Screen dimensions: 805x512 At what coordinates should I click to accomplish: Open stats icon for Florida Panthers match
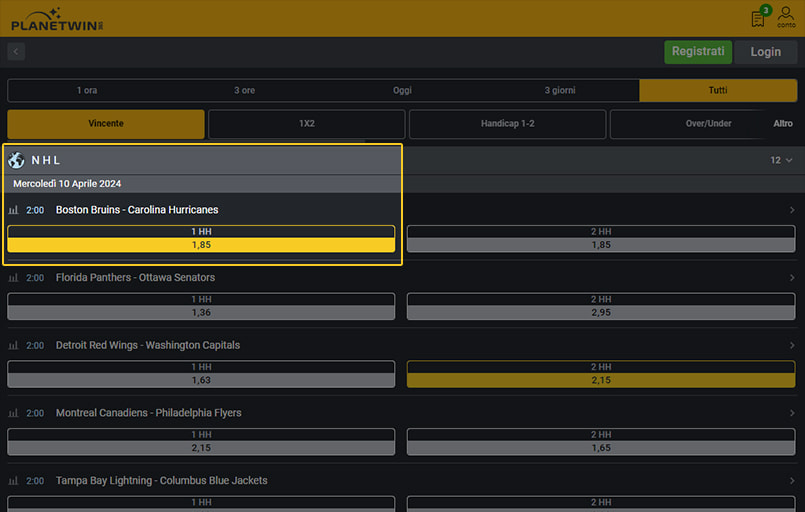coord(13,277)
